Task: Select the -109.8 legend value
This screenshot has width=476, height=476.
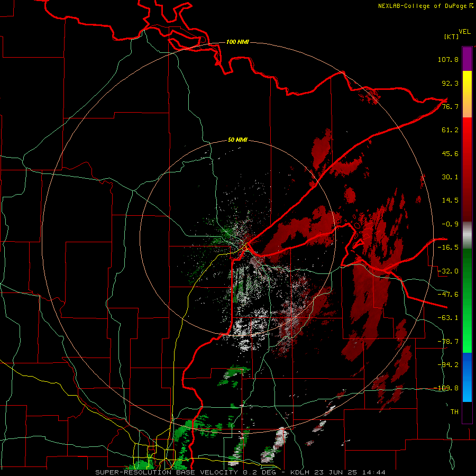Action: point(446,388)
